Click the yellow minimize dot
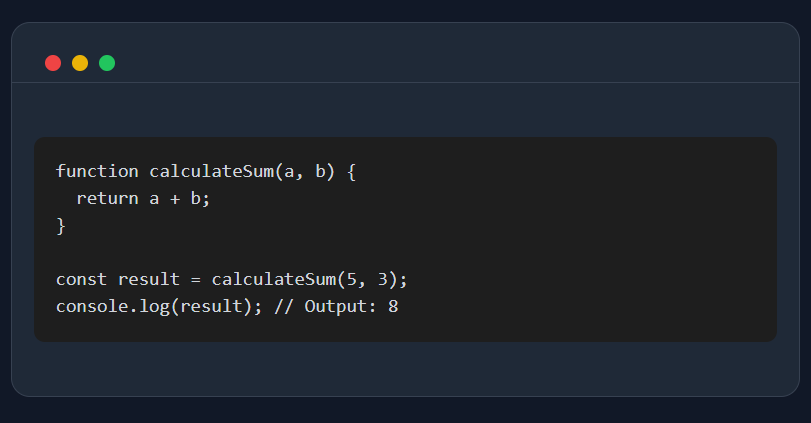The height and width of the screenshot is (423, 811). tap(80, 63)
